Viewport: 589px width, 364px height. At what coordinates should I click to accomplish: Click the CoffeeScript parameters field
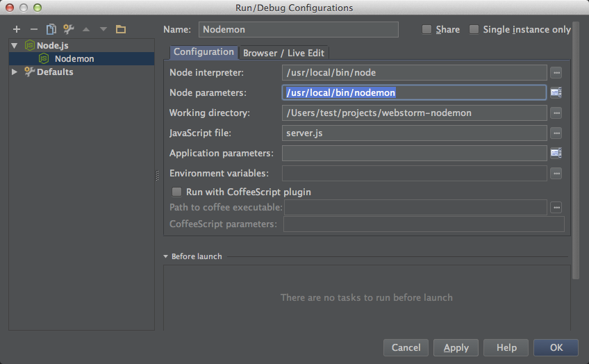pos(424,224)
